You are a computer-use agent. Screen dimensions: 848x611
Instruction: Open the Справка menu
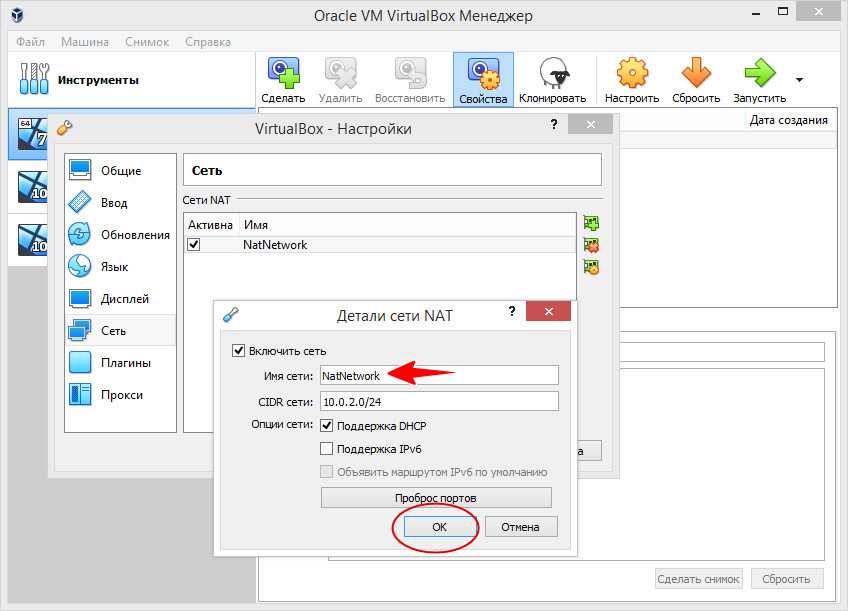pos(208,42)
